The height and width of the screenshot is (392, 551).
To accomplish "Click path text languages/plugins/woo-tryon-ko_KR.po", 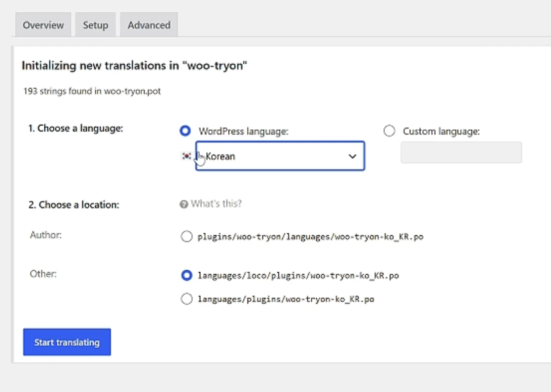I will (x=286, y=299).
